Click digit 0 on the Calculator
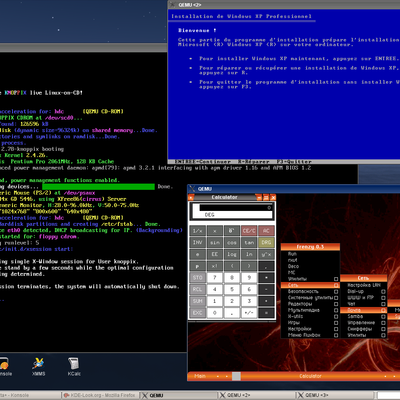The image size is (400, 400). pyautogui.click(x=215, y=313)
